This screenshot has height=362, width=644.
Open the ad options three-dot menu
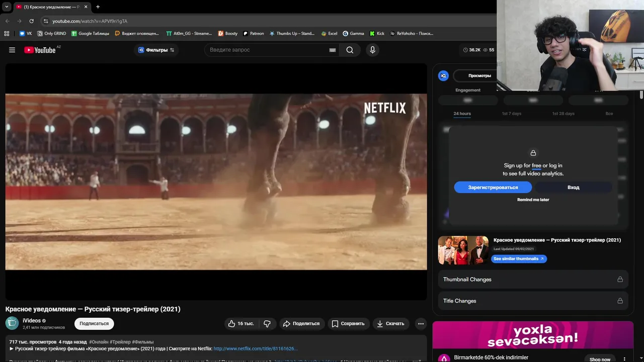point(625,359)
